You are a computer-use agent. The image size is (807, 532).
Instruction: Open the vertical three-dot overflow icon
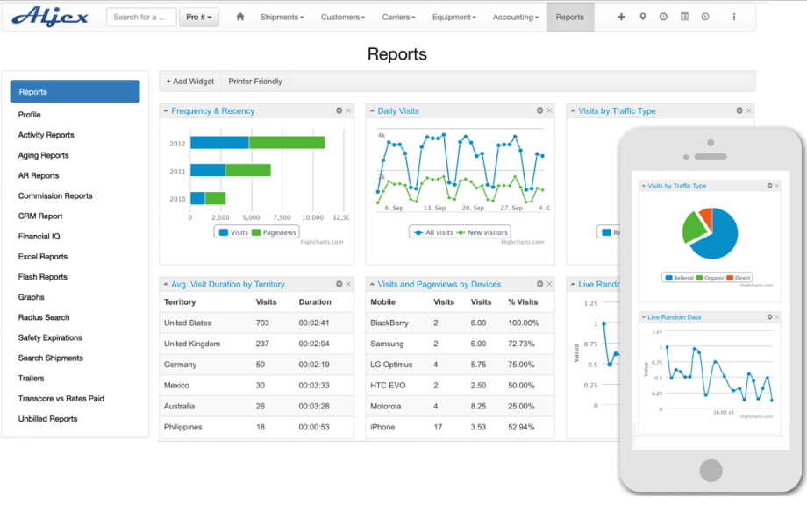pos(734,16)
